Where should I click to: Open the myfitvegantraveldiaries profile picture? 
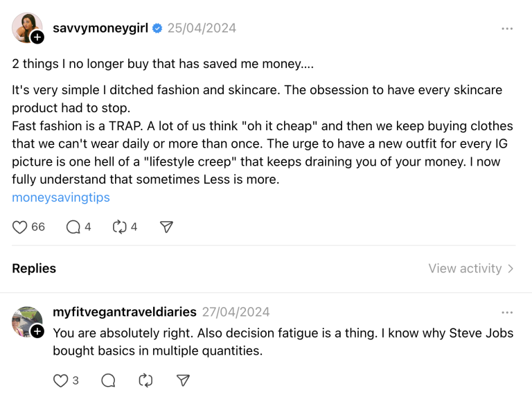pos(26,320)
